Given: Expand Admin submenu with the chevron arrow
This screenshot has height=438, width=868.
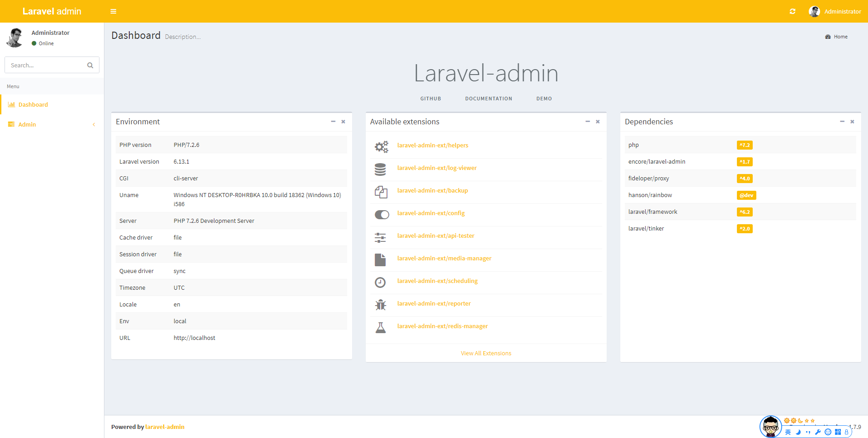Looking at the screenshot, I should coord(94,124).
